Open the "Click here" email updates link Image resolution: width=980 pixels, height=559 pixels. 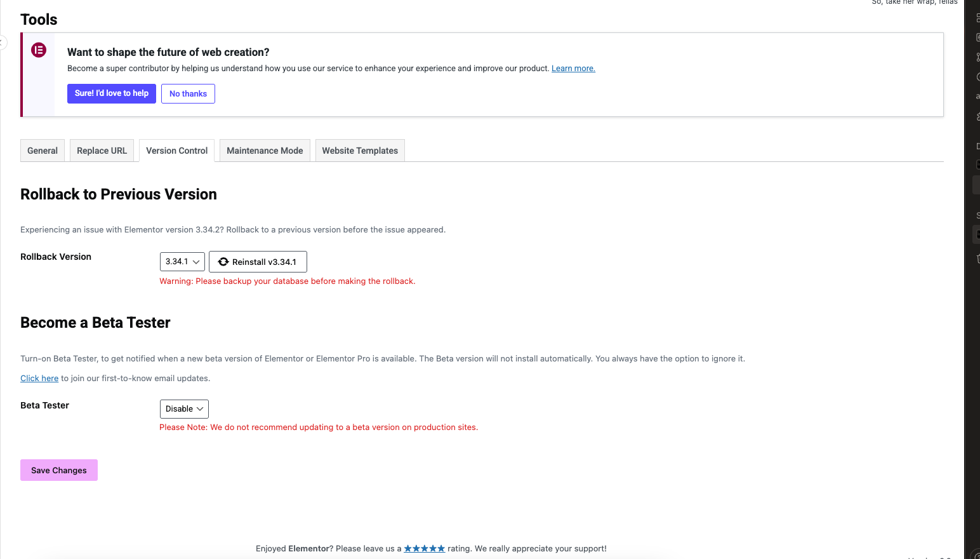(x=39, y=378)
